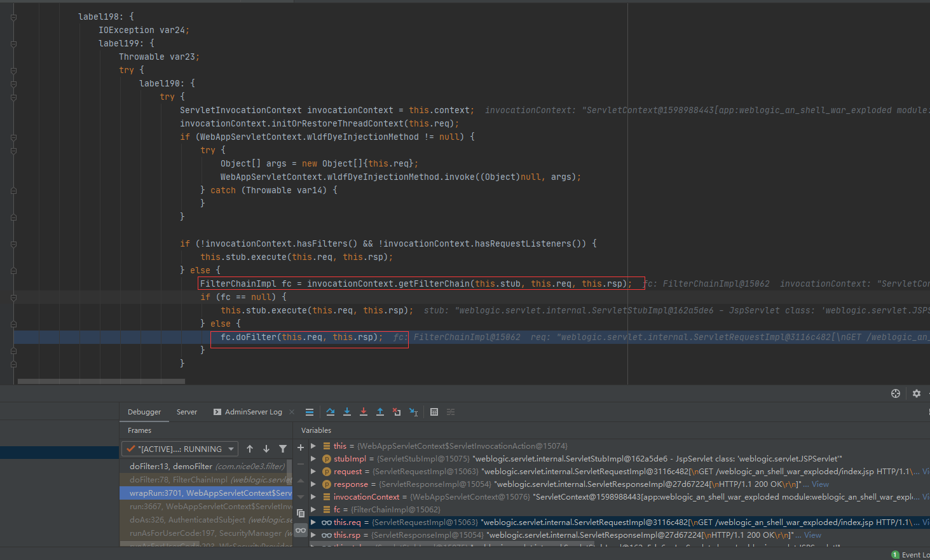
Task: Expand the 'this' variable node
Action: click(x=313, y=446)
